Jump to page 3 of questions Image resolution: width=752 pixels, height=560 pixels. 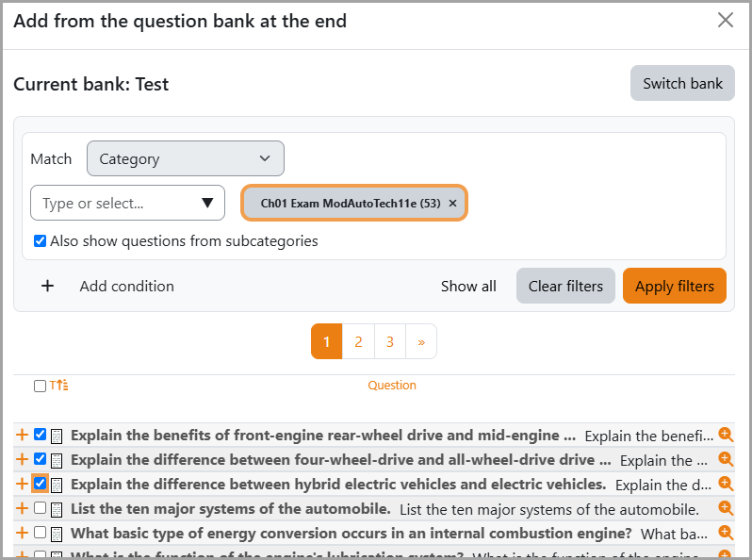coord(390,341)
